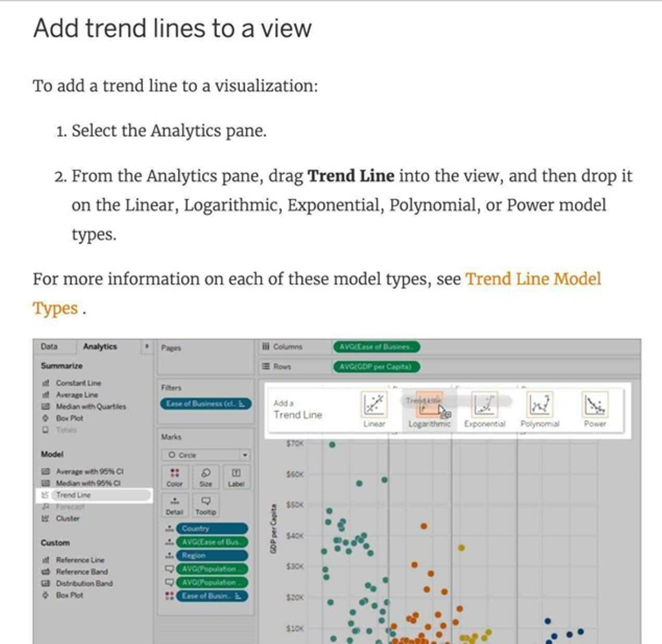Select Constant Line under Summarize
This screenshot has height=644, width=662.
[78, 383]
